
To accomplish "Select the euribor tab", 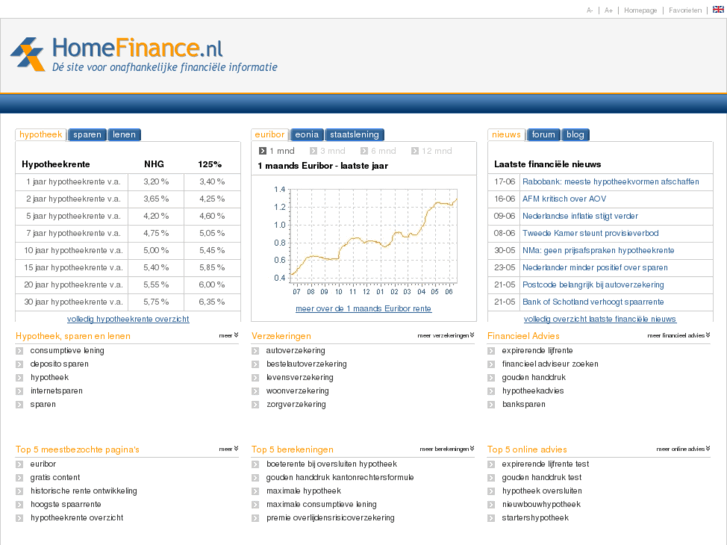I will pos(269,135).
